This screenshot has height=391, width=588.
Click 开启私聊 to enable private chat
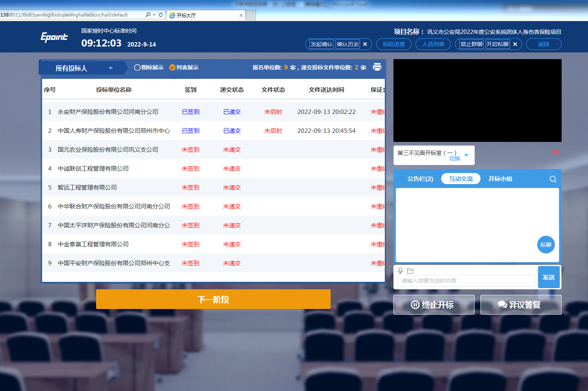[x=497, y=44]
